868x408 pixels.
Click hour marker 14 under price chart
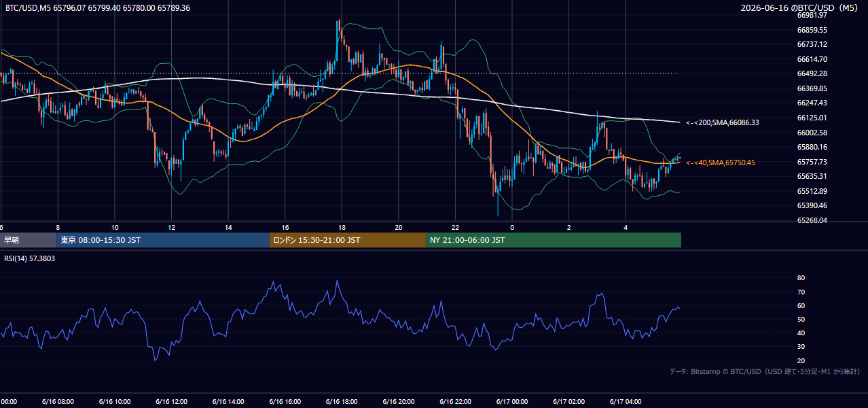[x=228, y=227]
